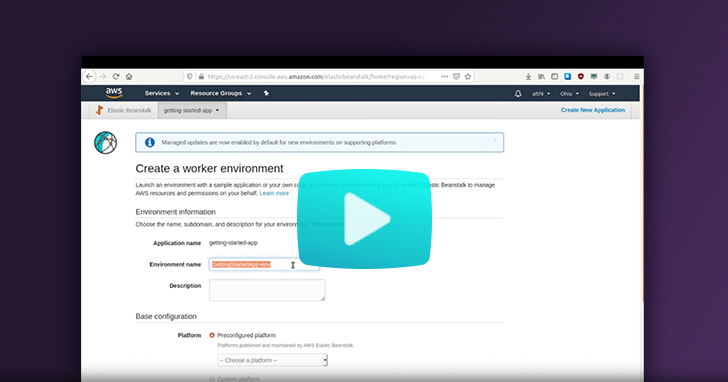Click the Elastic Beanstalk orange logo icon
Screen dimensions: 728x382
[99, 110]
